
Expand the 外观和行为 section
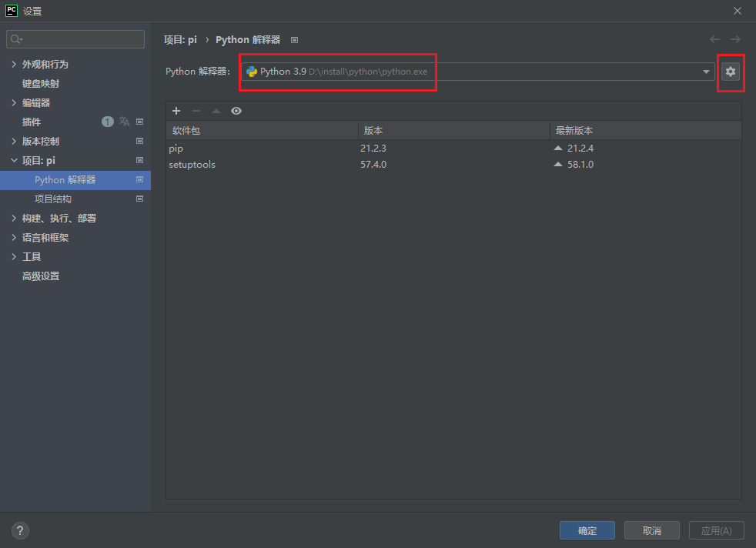tap(15, 65)
